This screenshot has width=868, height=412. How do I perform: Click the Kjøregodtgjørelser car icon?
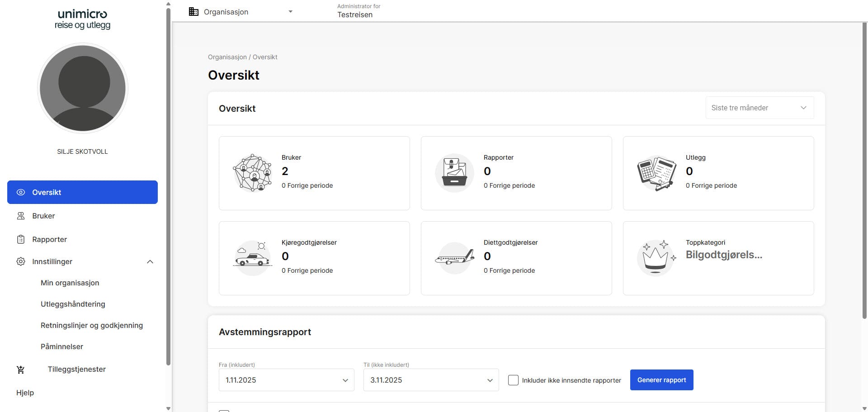coord(252,258)
